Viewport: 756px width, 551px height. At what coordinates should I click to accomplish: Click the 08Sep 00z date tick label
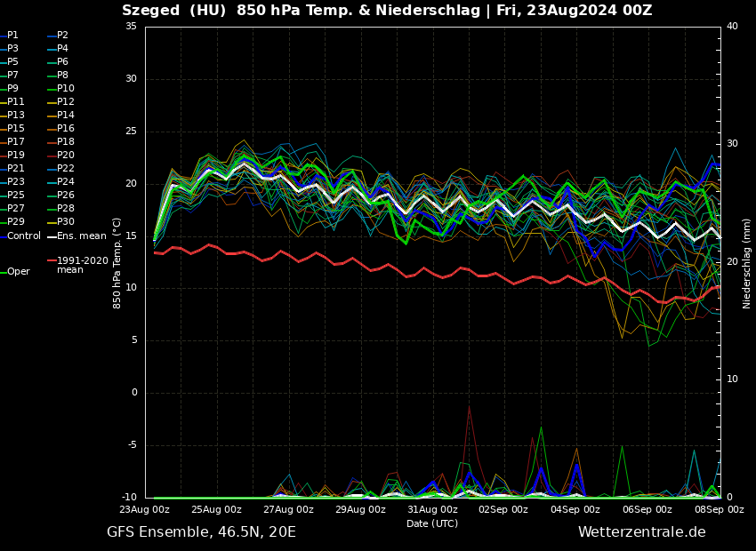point(720,509)
